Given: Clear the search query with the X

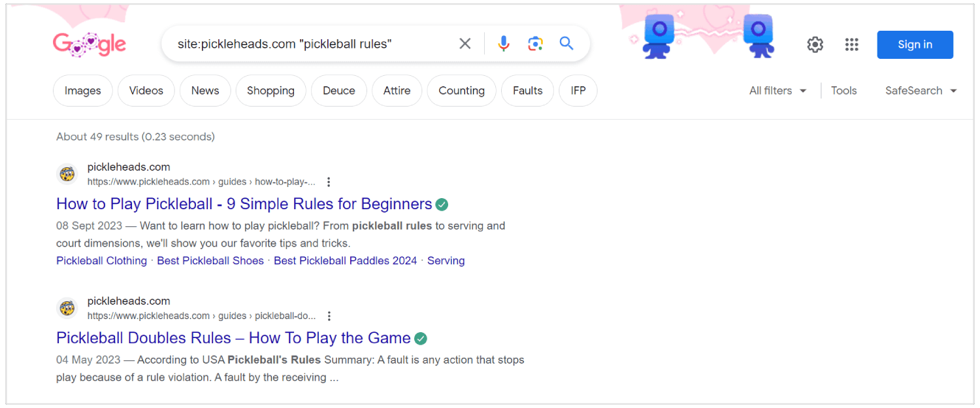Looking at the screenshot, I should click(465, 43).
